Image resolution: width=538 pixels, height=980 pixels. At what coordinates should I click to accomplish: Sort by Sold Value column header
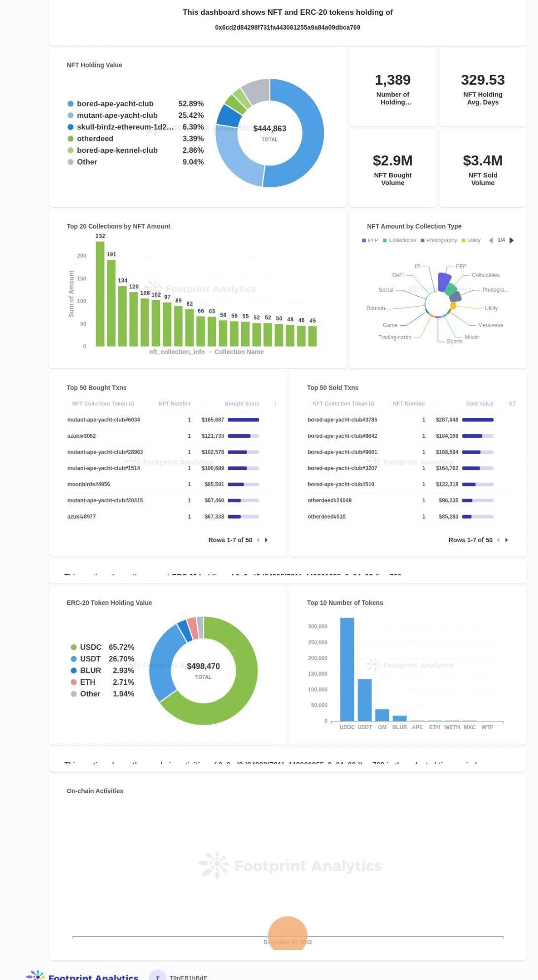(x=479, y=404)
